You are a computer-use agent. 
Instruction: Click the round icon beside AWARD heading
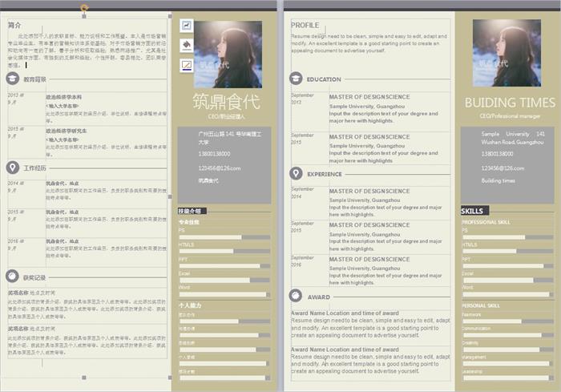(x=296, y=296)
